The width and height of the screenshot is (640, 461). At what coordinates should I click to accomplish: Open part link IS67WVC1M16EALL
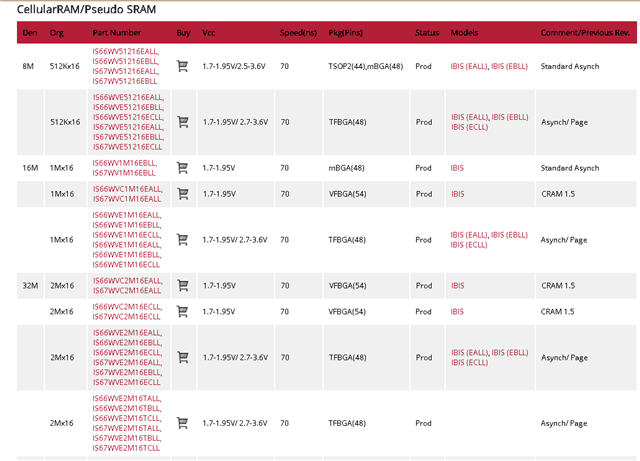[x=127, y=199]
